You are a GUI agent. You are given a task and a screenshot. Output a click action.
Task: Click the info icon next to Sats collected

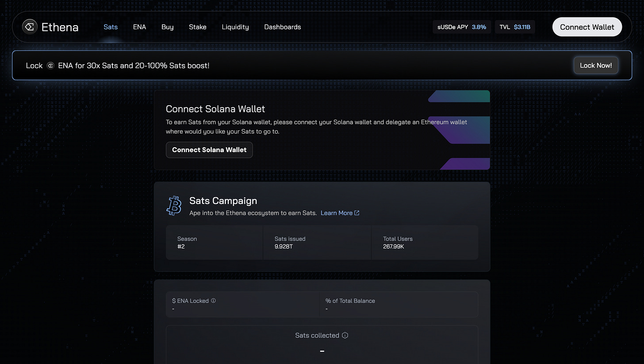click(345, 335)
